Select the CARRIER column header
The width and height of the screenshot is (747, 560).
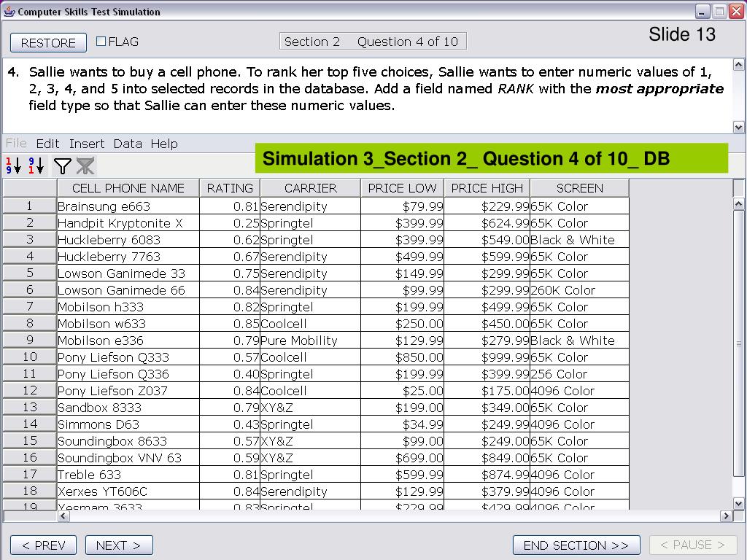[x=311, y=188]
